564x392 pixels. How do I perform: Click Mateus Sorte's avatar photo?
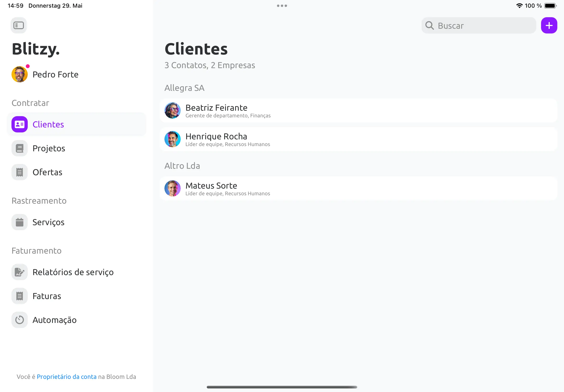pyautogui.click(x=173, y=188)
